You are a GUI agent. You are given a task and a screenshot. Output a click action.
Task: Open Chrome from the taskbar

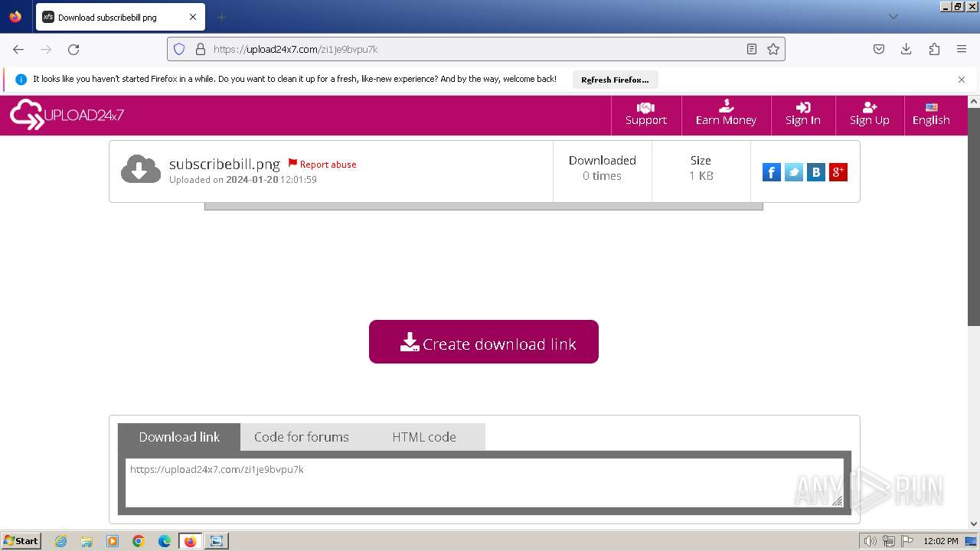(x=139, y=541)
